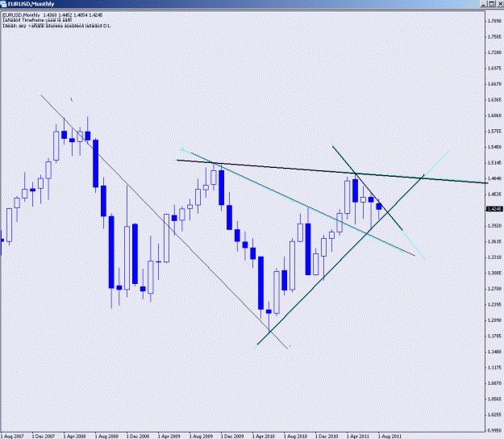The height and width of the screenshot is (439, 504).
Task: Click the 1.6670 price axis label
Action: click(495, 84)
